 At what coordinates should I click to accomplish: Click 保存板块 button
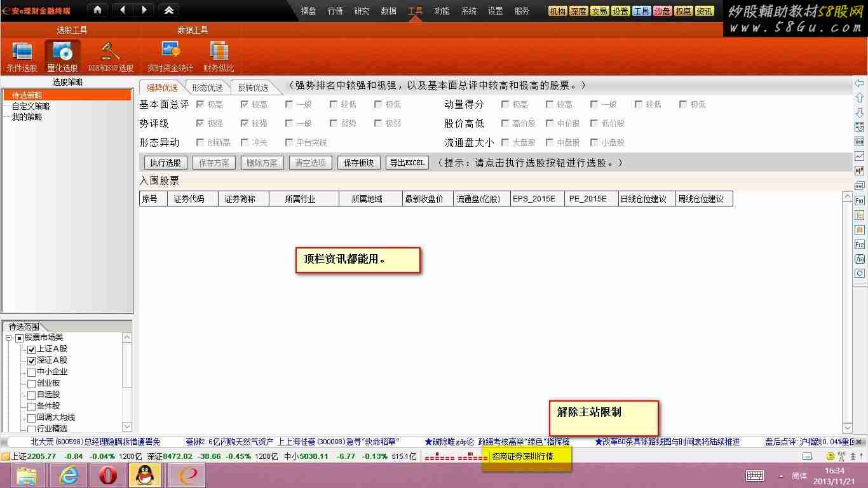359,163
